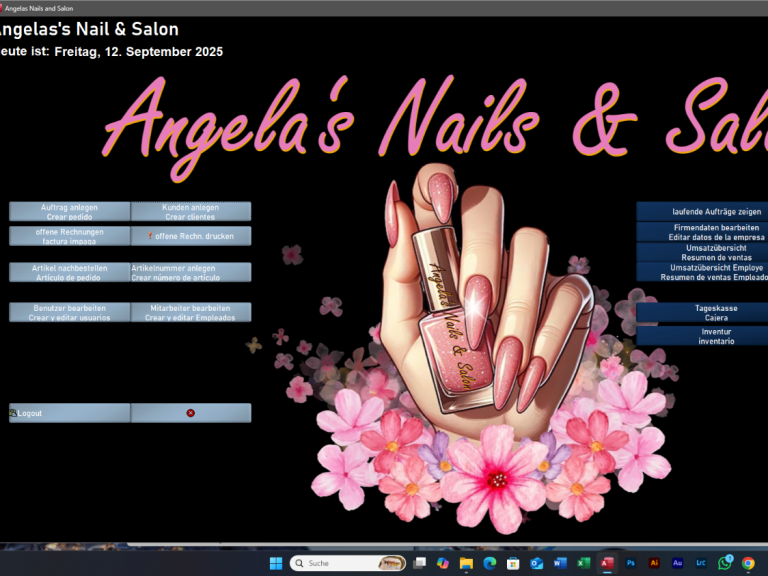Image resolution: width=768 pixels, height=576 pixels.
Task: Open Inventur inventario
Action: [x=703, y=336]
